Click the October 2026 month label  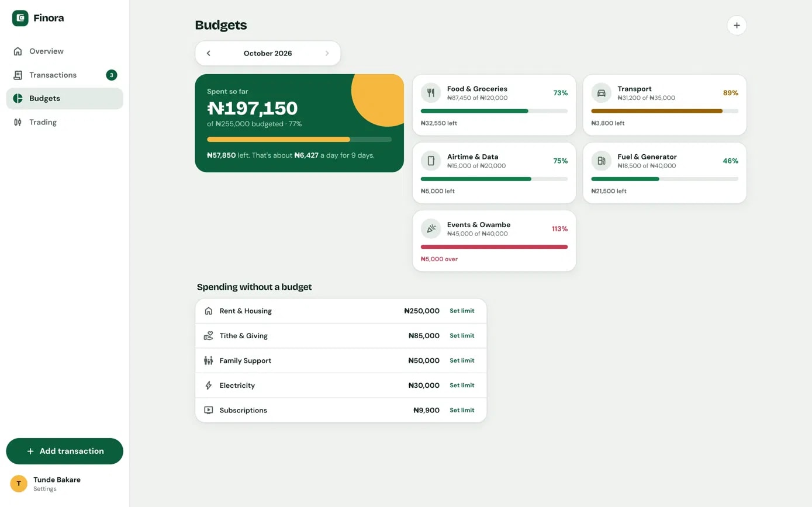pos(268,53)
